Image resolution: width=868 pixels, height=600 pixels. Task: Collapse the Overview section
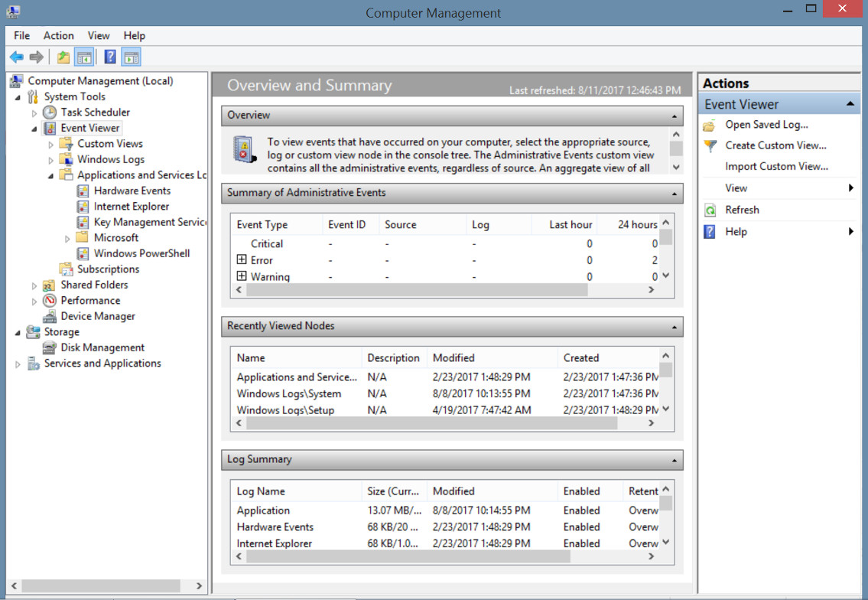(675, 116)
